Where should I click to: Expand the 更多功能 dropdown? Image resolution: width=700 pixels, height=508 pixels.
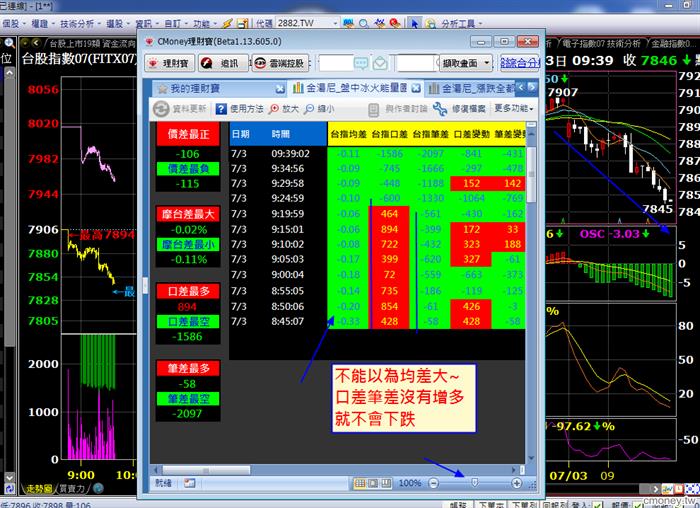(x=514, y=108)
